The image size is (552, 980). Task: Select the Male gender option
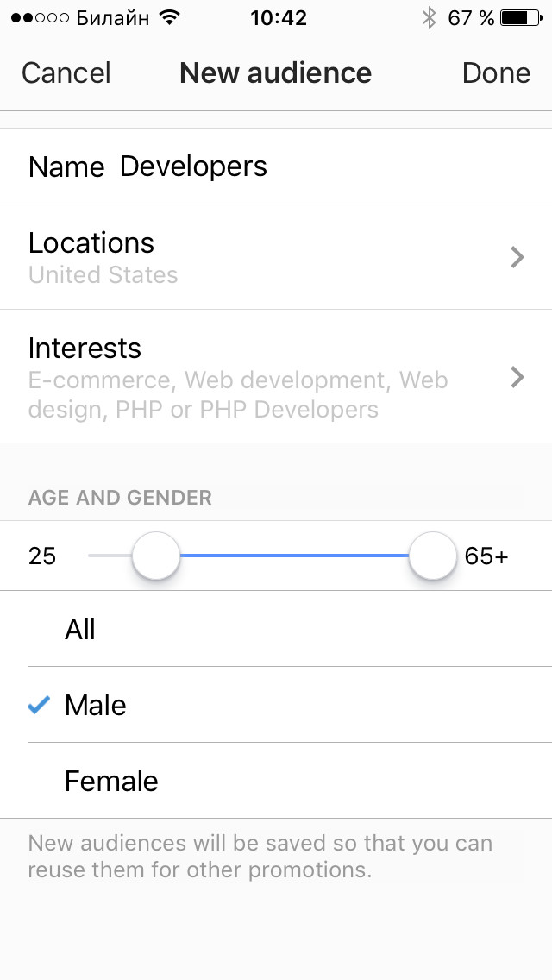coord(96,705)
